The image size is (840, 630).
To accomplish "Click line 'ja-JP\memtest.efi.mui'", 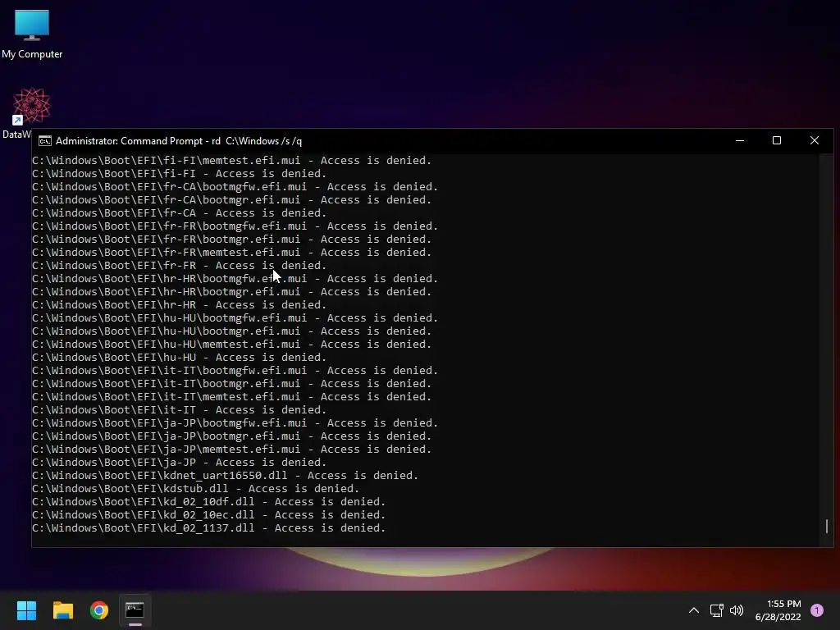I will point(232,450).
